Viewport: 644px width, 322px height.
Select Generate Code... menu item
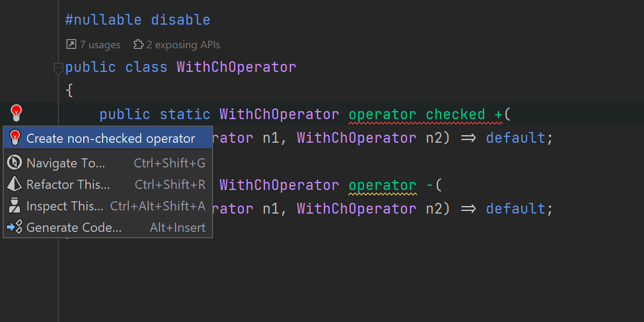click(74, 228)
